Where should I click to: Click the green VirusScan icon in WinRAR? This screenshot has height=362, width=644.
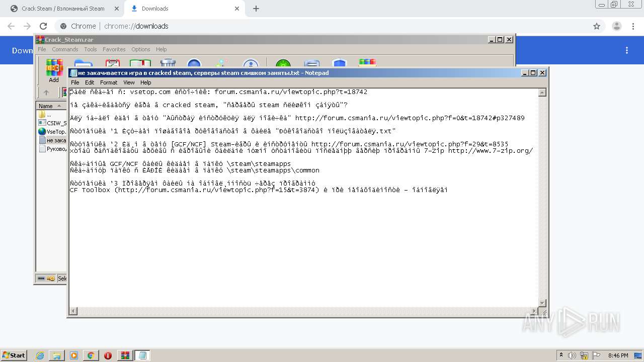[x=283, y=63]
